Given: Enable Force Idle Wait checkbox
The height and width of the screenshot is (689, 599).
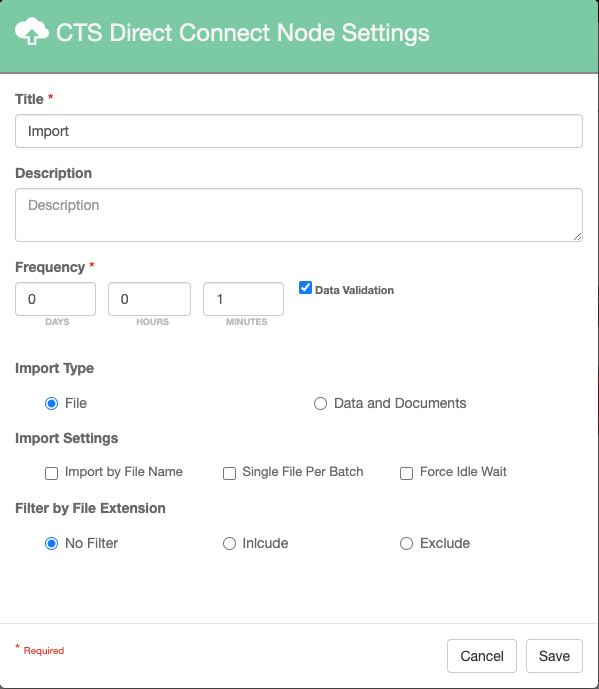Looking at the screenshot, I should click(x=407, y=473).
